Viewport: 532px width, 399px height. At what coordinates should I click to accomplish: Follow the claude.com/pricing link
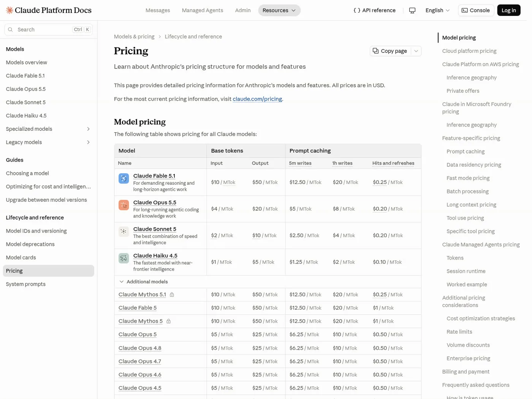pyautogui.click(x=257, y=99)
